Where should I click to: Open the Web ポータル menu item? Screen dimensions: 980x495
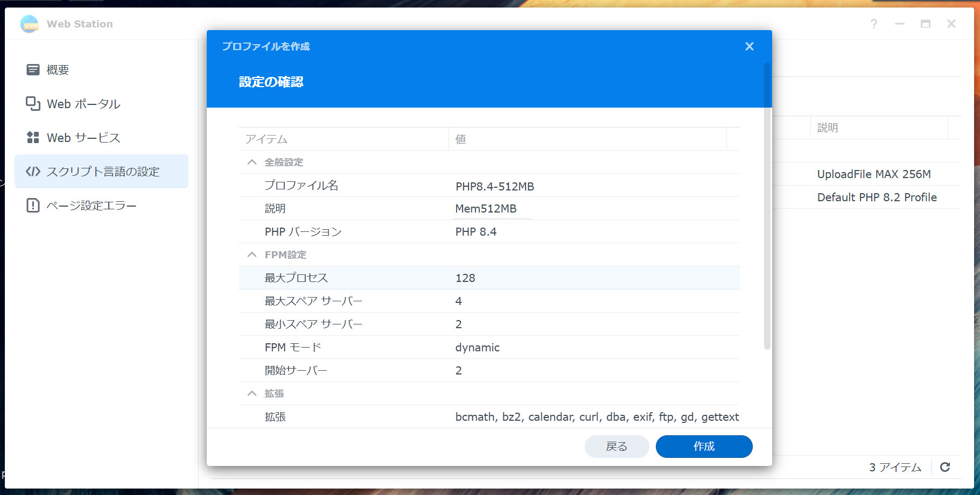83,104
